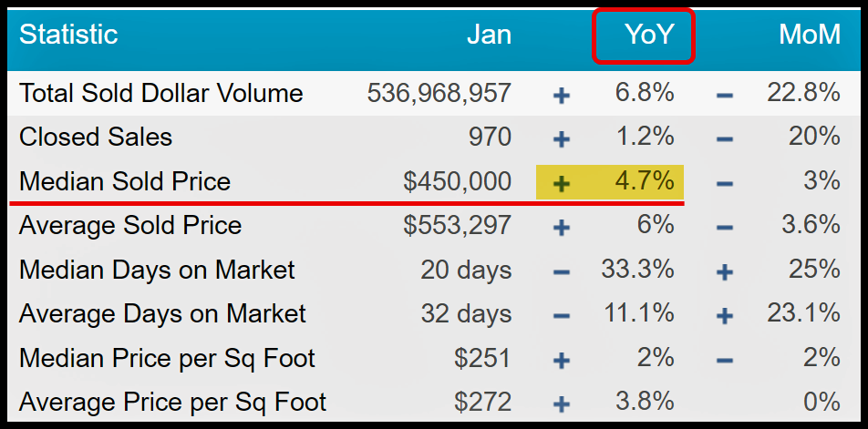
Task: Click the 536,968,957 dollar volume value
Action: (x=439, y=93)
